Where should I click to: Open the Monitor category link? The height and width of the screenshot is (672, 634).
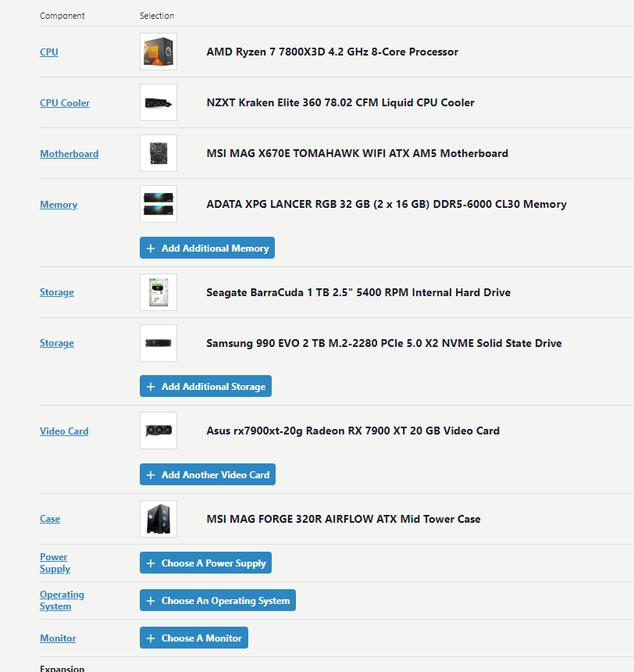click(x=58, y=638)
